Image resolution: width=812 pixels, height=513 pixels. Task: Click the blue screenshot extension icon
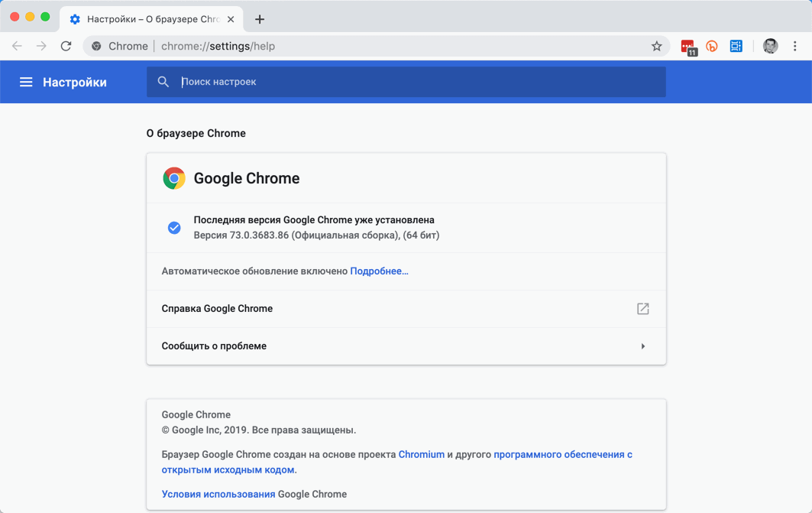(x=736, y=46)
